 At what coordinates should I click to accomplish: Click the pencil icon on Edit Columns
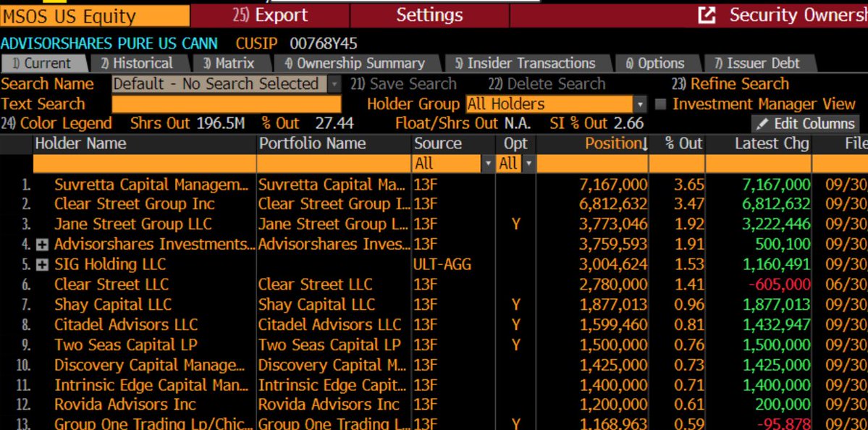(x=763, y=123)
